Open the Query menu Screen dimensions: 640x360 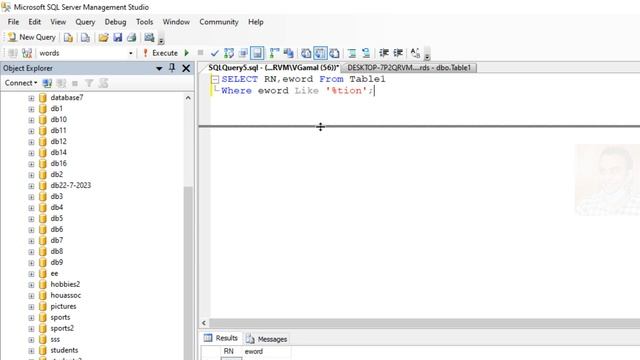[85, 22]
